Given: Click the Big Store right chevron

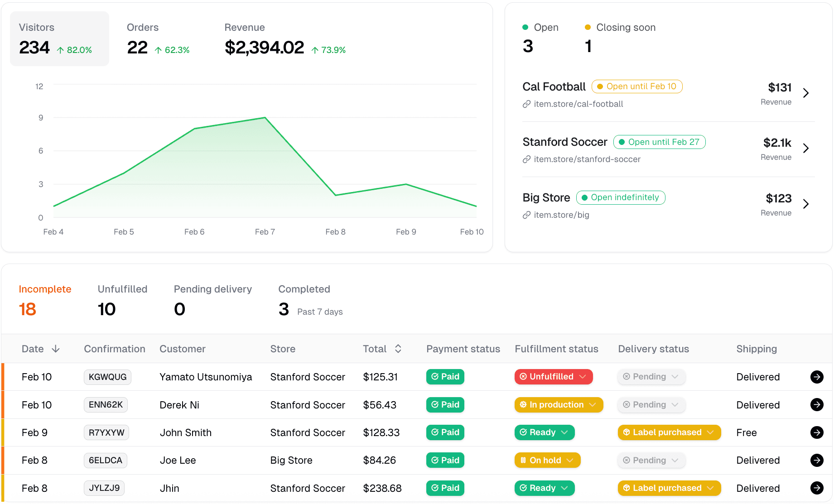Looking at the screenshot, I should click(x=805, y=204).
